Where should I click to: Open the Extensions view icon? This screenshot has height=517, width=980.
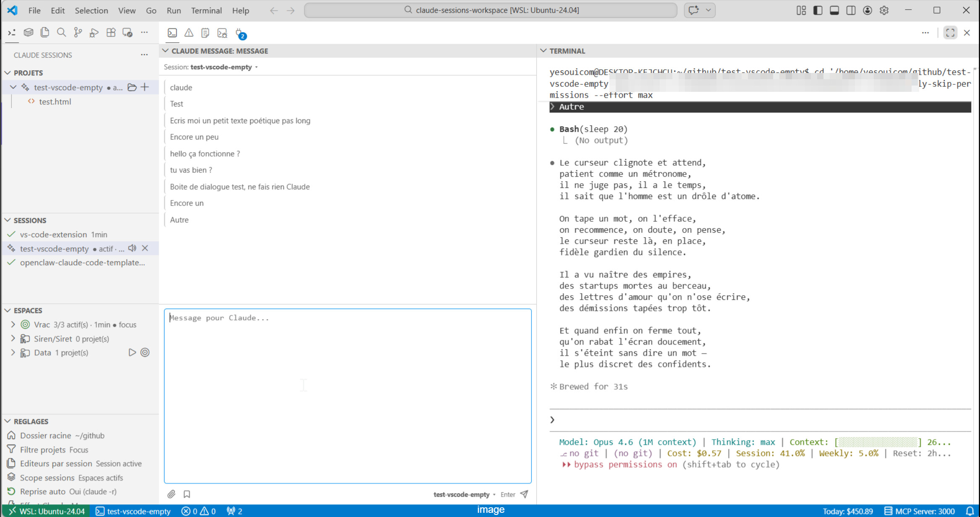111,33
